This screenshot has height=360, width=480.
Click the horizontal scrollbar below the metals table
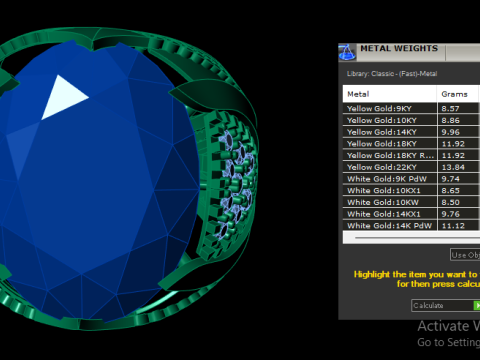[411, 238]
